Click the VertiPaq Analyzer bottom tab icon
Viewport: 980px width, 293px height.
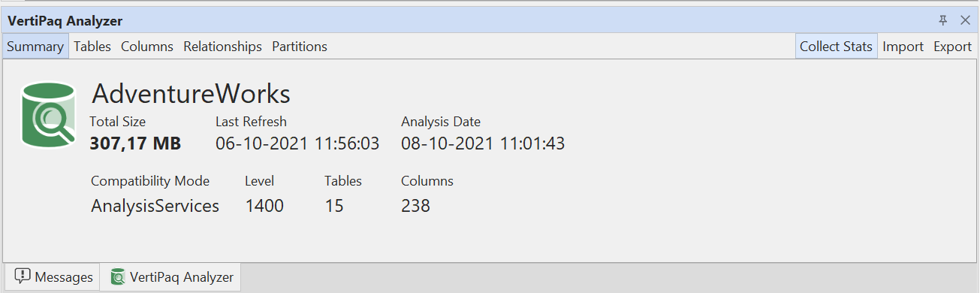point(117,277)
